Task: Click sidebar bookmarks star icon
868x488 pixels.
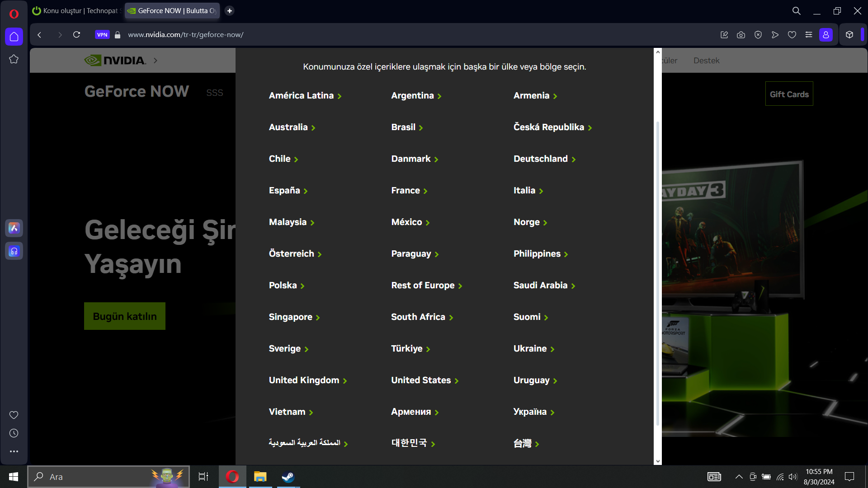Action: (x=14, y=59)
